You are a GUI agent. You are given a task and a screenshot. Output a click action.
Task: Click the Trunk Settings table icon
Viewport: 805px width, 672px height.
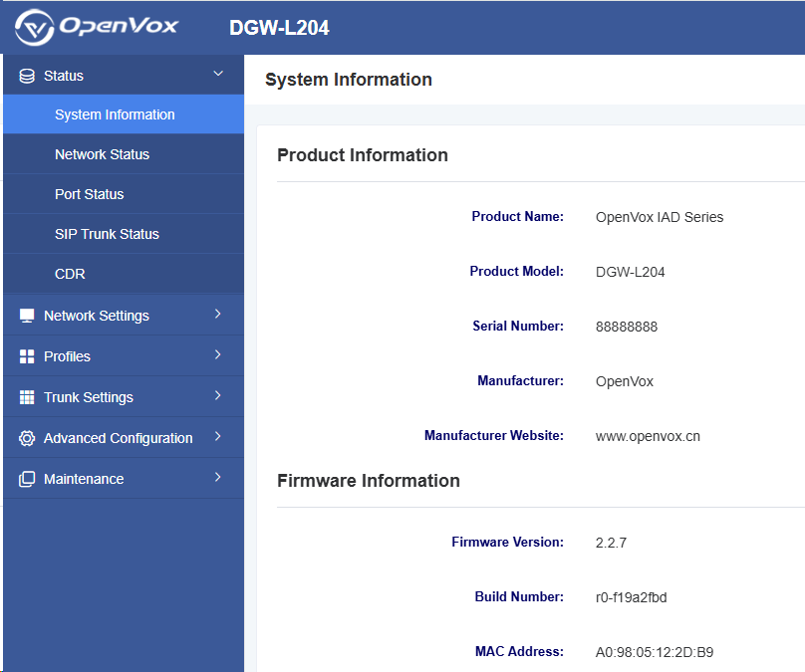(27, 397)
